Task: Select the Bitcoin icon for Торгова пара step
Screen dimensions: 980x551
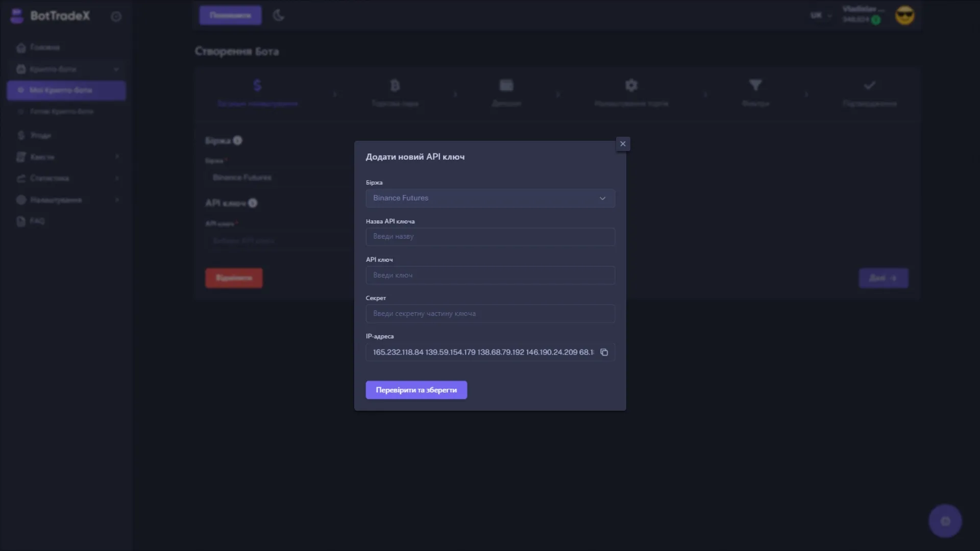Action: pyautogui.click(x=395, y=85)
